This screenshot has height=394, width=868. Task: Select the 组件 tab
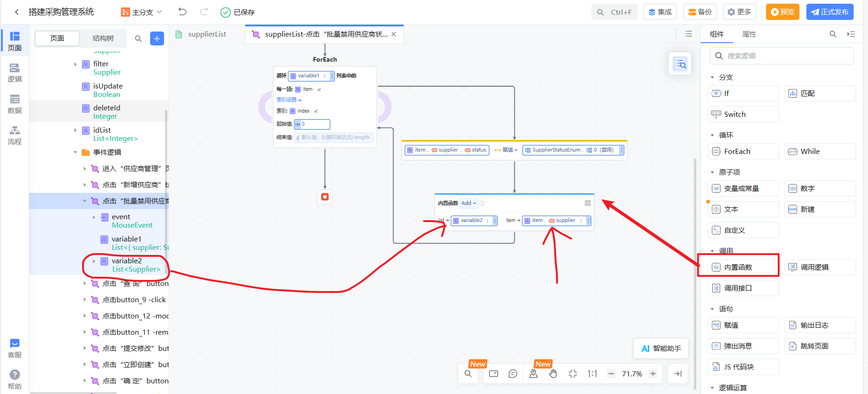point(716,34)
